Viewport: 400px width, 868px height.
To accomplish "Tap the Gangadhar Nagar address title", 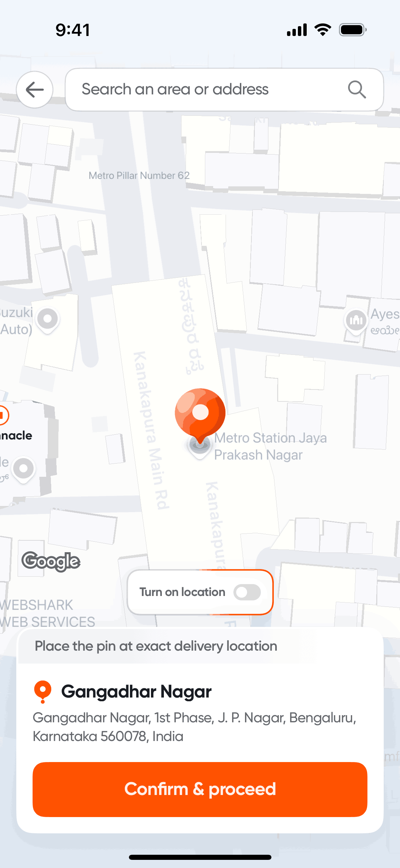I will [x=136, y=692].
